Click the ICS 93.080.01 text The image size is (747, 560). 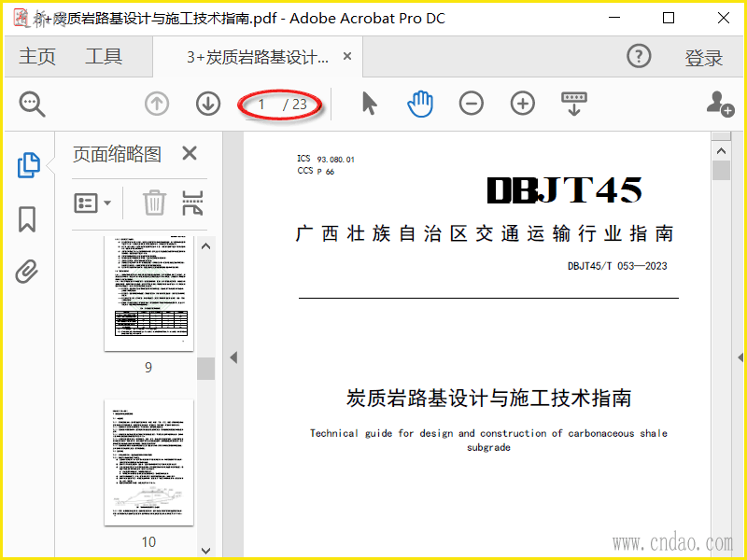click(x=326, y=159)
